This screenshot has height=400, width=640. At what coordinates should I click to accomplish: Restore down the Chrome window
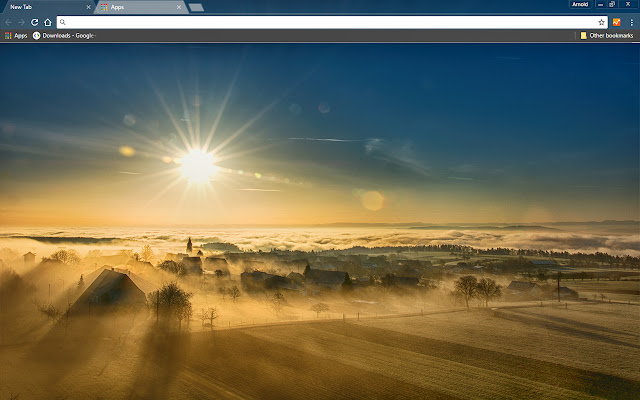[612, 4]
